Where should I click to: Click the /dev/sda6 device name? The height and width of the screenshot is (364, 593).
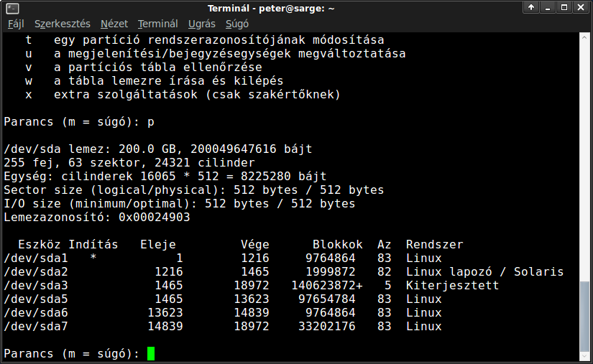[x=36, y=312]
